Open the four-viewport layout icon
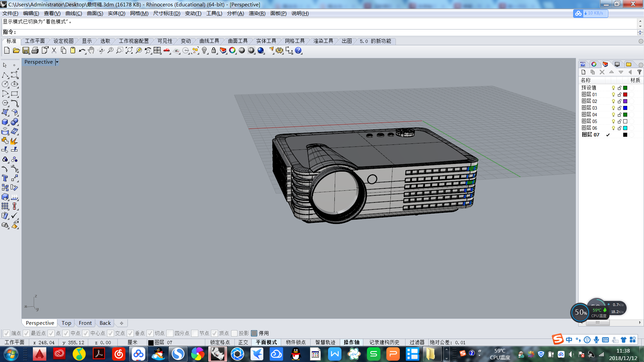 point(157,51)
